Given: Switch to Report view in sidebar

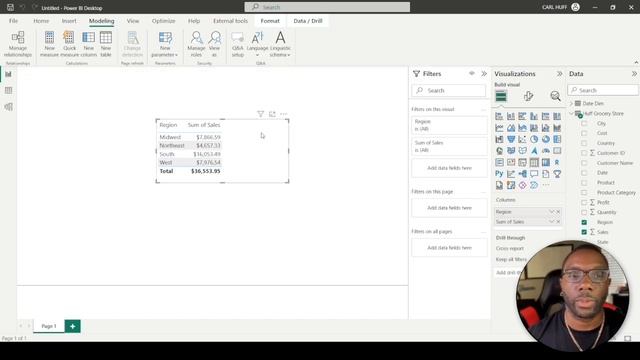Looking at the screenshot, I should 8,74.
